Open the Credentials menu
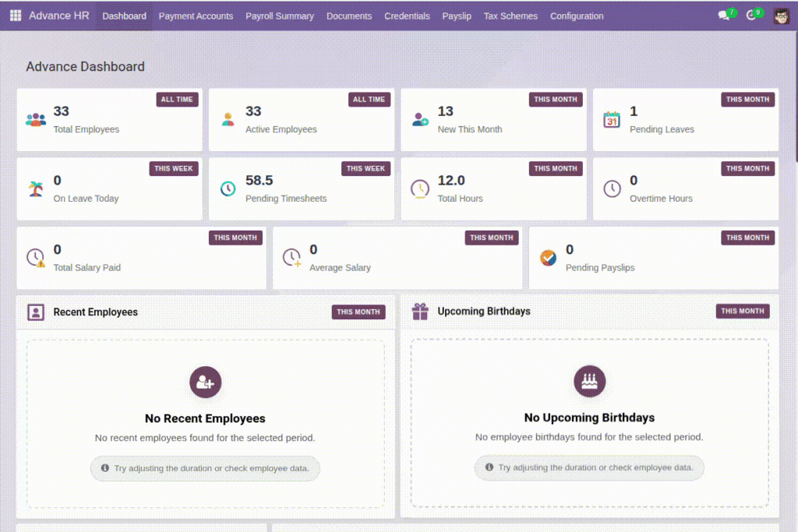The width and height of the screenshot is (798, 532). click(x=407, y=16)
